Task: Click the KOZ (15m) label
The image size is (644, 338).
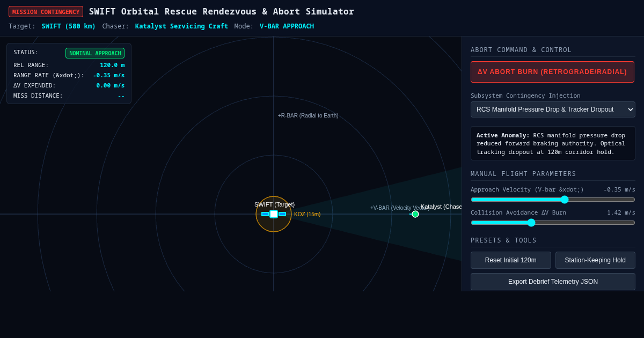Action: (307, 214)
